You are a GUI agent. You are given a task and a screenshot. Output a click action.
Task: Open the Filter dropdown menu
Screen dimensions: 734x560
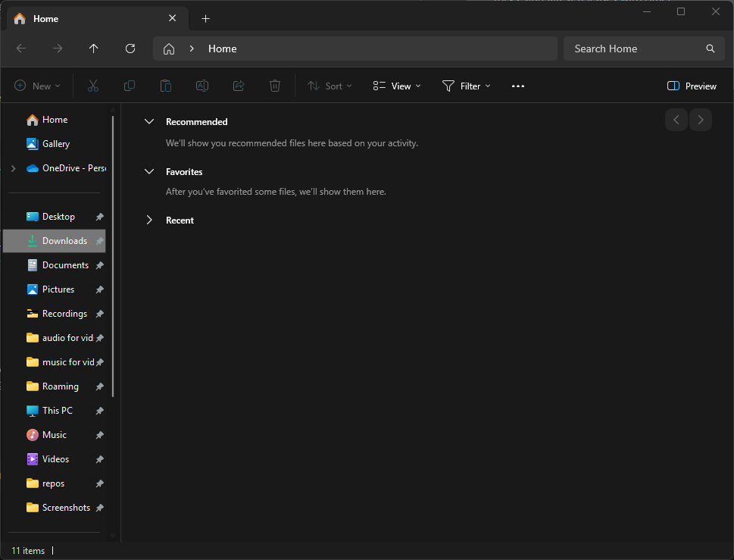[467, 86]
